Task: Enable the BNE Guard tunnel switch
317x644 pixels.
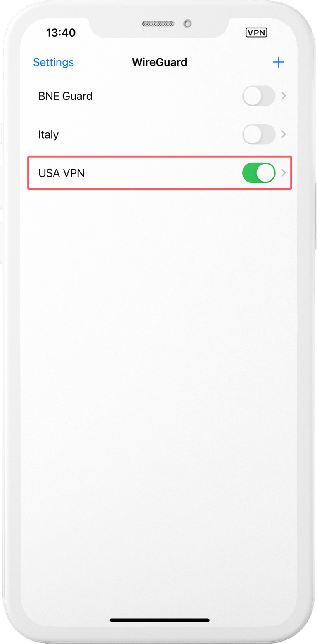Action: (259, 96)
